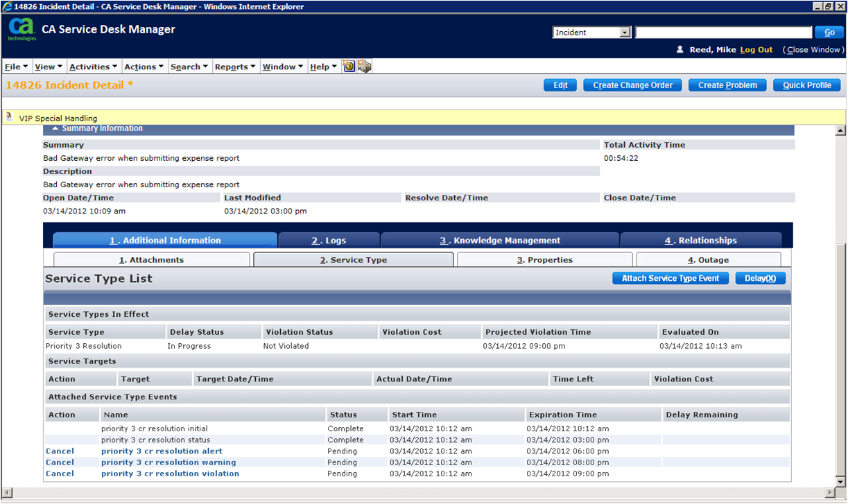Open the Help menu
This screenshot has height=504, width=848.
[x=324, y=67]
